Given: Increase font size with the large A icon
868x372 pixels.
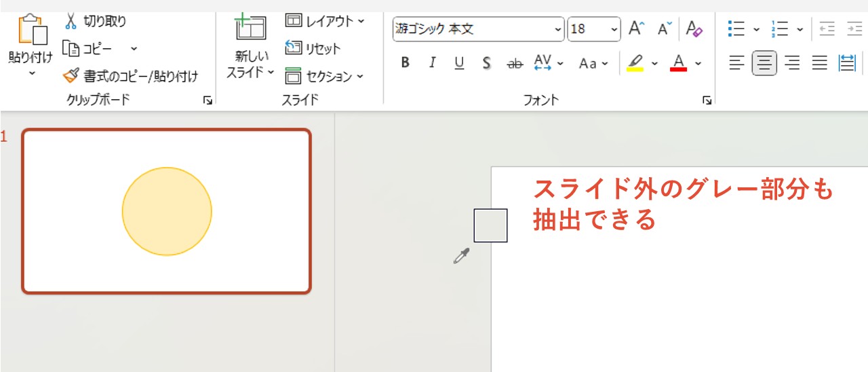Looking at the screenshot, I should pyautogui.click(x=635, y=29).
